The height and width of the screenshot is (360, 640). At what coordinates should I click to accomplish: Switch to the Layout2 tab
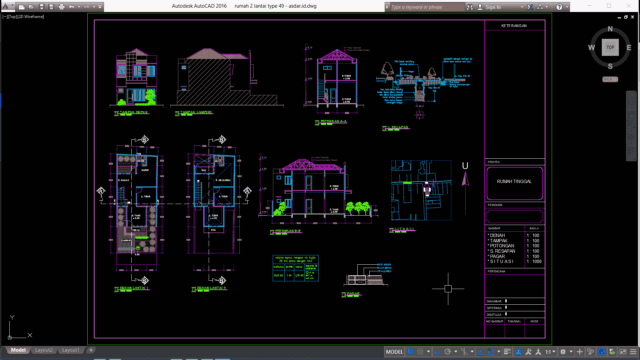click(43, 350)
